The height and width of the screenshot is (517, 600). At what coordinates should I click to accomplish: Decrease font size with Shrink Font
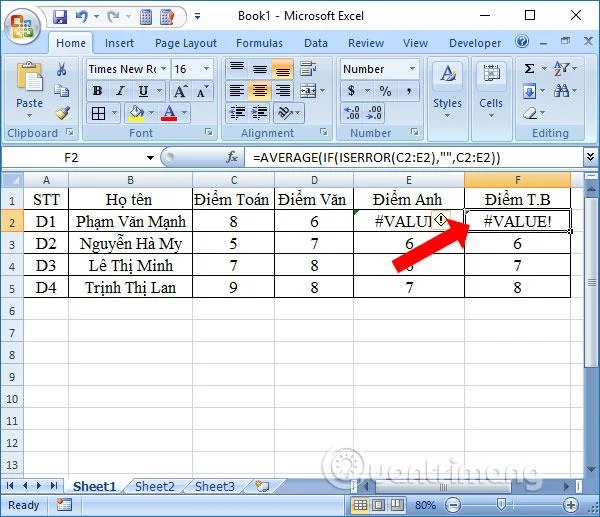click(x=202, y=91)
